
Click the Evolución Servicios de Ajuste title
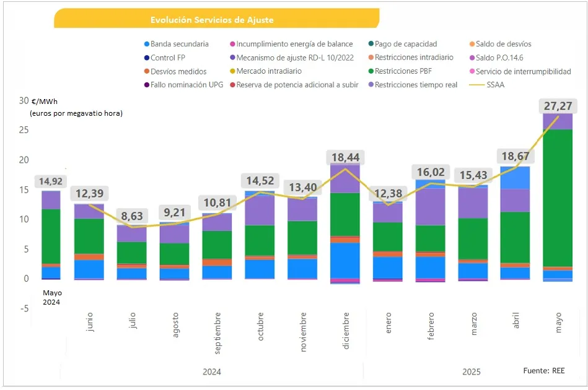[212, 20]
